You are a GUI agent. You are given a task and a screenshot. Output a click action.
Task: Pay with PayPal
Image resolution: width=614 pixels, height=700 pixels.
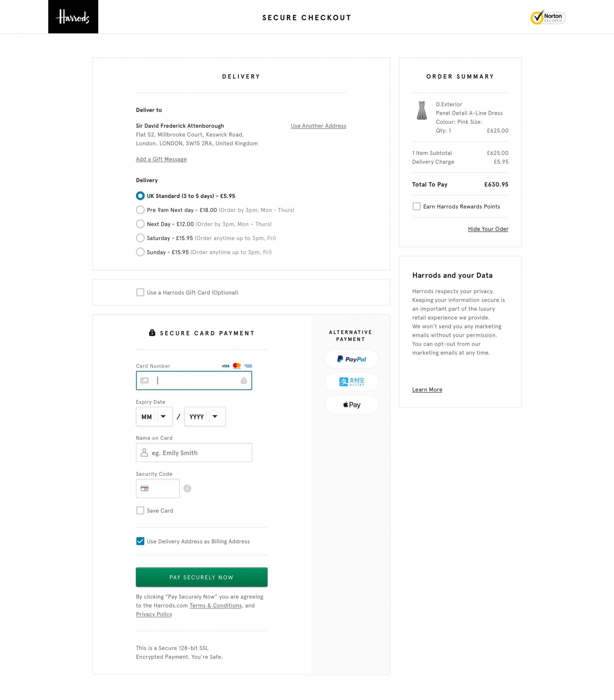(x=351, y=359)
